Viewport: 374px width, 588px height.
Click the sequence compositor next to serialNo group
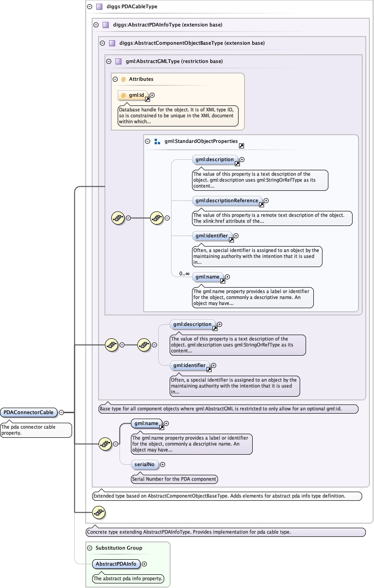[105, 443]
